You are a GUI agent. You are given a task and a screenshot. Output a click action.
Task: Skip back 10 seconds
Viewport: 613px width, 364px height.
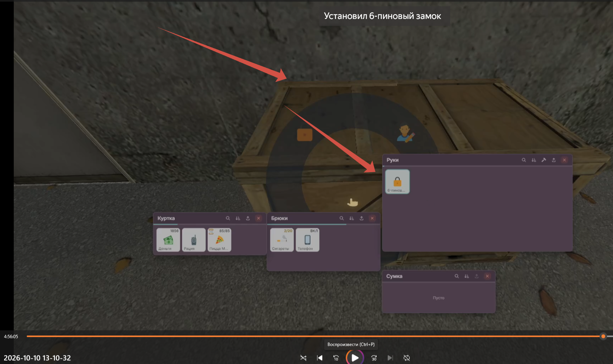[x=336, y=358]
